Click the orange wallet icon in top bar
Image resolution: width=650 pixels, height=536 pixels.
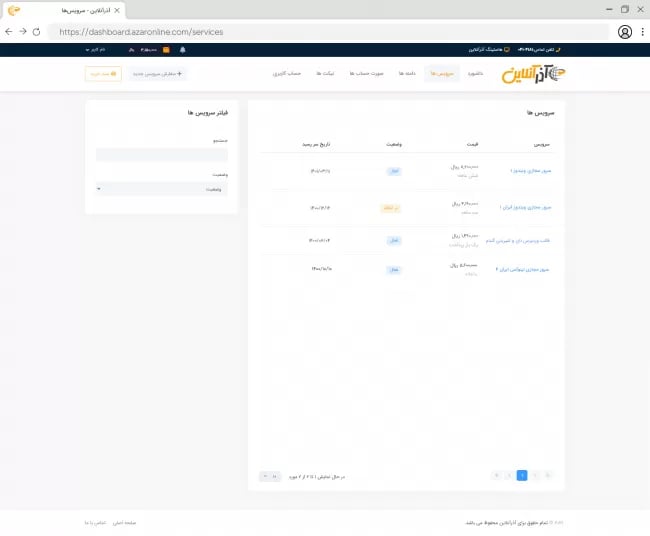pos(166,50)
